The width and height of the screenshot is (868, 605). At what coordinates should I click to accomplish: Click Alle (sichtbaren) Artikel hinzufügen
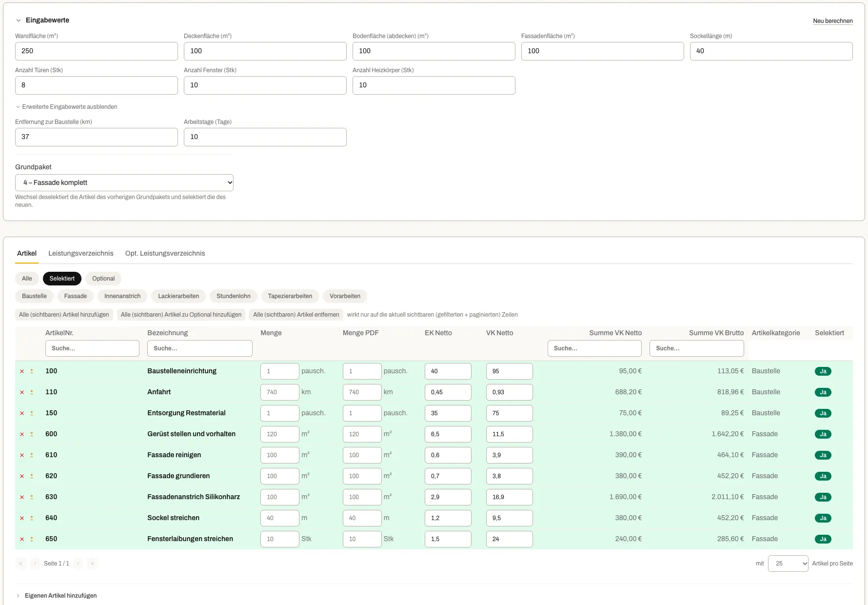(x=64, y=315)
